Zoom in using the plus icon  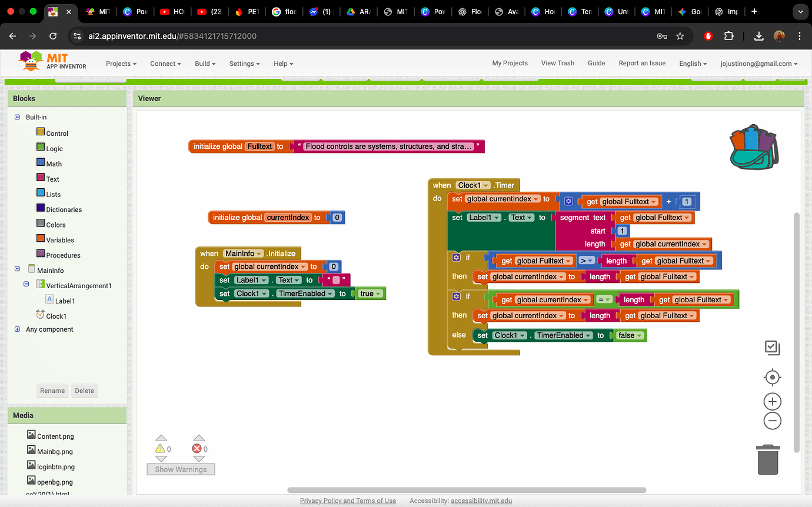(772, 401)
